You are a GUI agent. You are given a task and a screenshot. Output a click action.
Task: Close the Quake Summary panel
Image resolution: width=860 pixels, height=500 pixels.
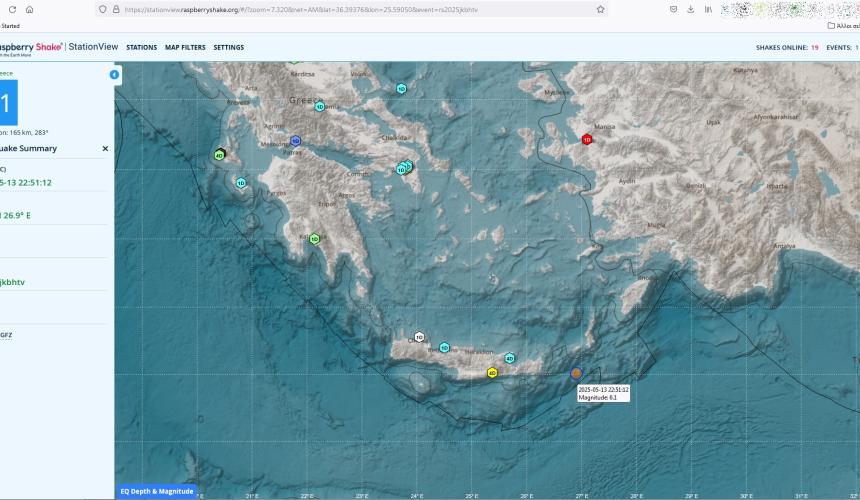pos(105,148)
